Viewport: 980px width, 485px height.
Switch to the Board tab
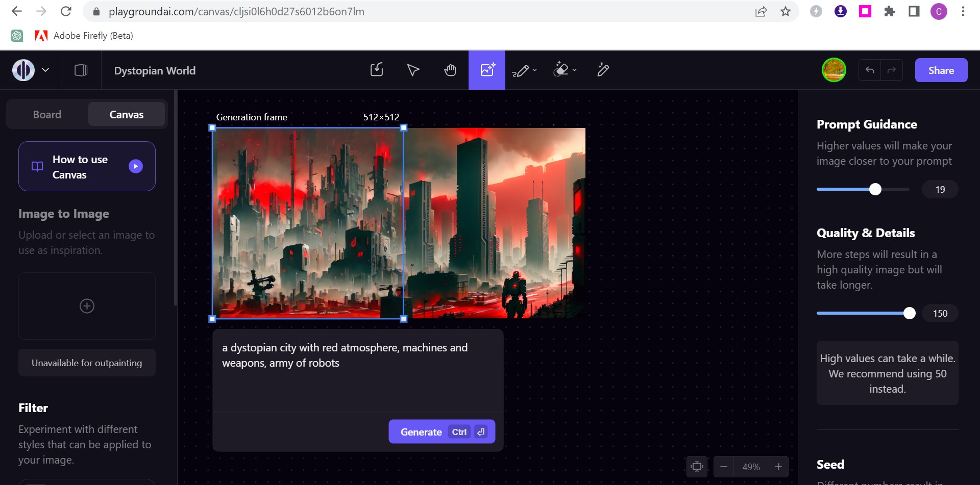coord(46,114)
